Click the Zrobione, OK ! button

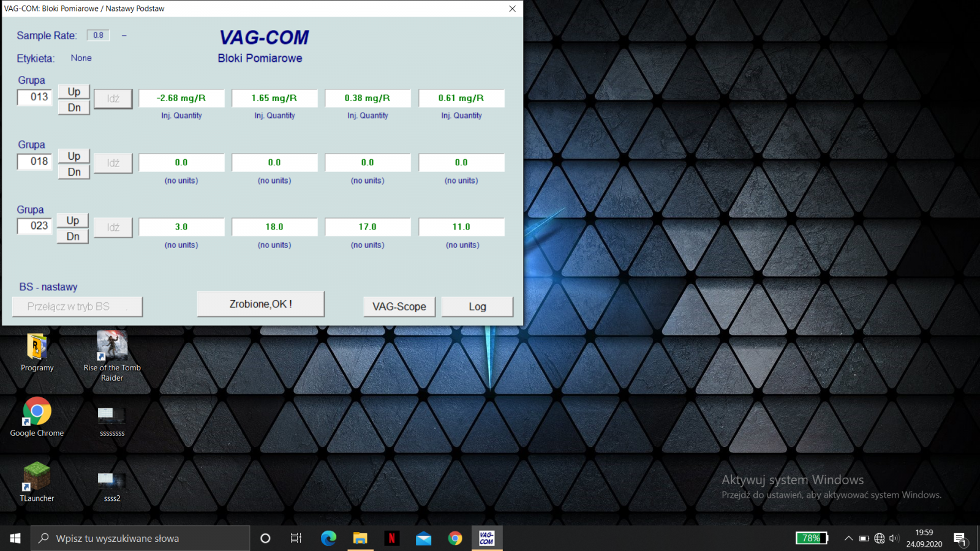point(260,304)
